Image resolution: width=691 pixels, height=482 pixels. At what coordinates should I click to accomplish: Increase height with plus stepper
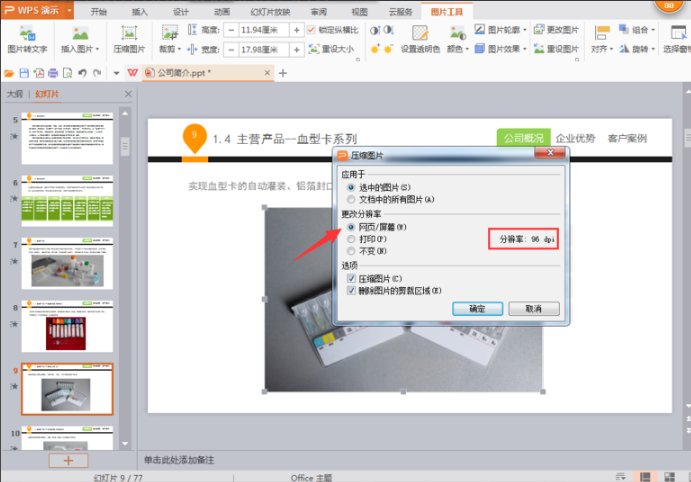click(297, 30)
